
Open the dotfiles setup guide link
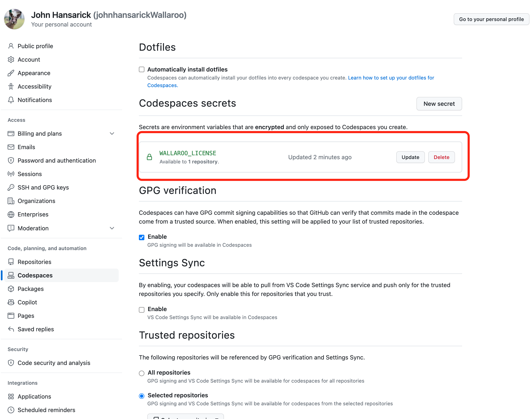tap(391, 78)
